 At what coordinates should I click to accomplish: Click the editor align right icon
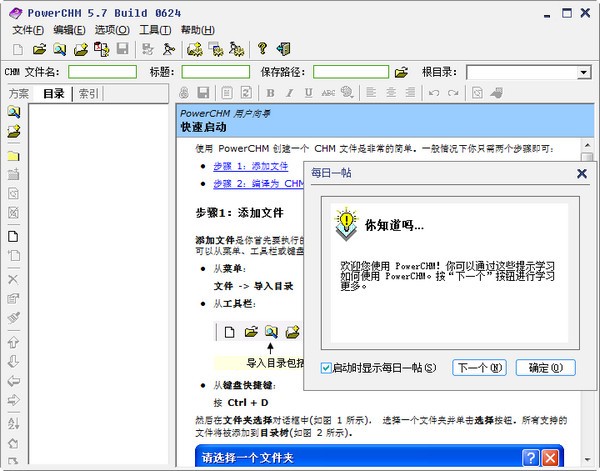click(x=410, y=93)
